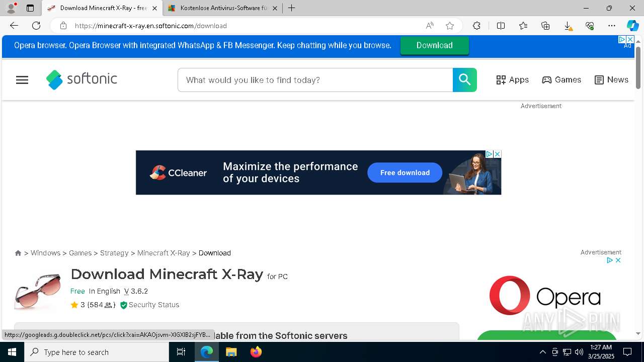Open the Games section
The image size is (644, 362).
pyautogui.click(x=561, y=80)
